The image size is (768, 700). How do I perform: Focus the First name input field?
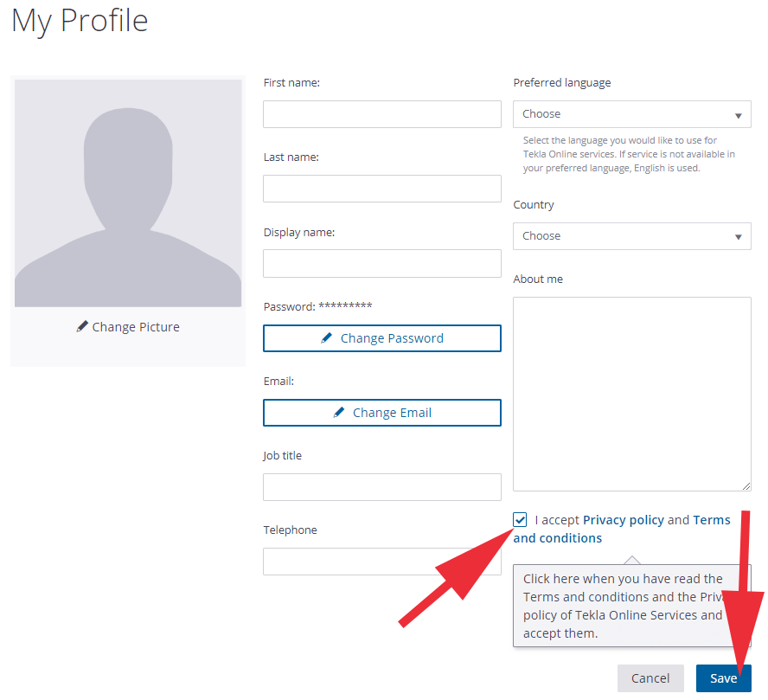point(382,114)
